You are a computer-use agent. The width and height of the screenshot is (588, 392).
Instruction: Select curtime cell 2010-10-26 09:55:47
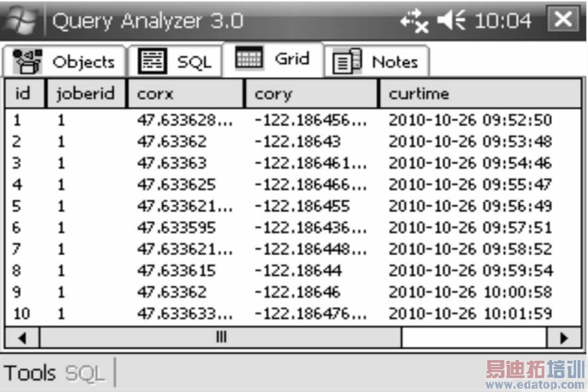point(470,185)
